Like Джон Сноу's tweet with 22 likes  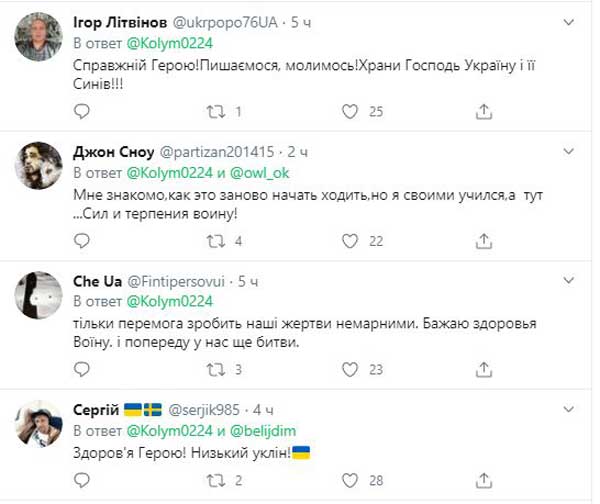coord(351,240)
